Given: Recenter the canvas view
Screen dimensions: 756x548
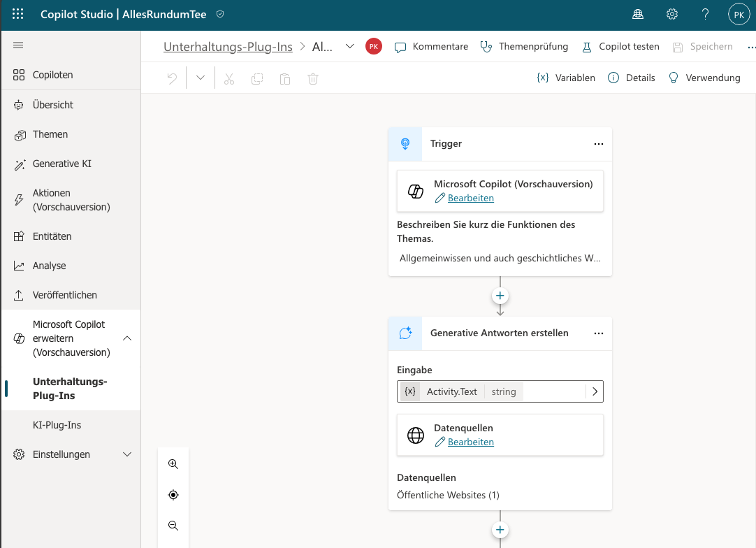Looking at the screenshot, I should (173, 495).
